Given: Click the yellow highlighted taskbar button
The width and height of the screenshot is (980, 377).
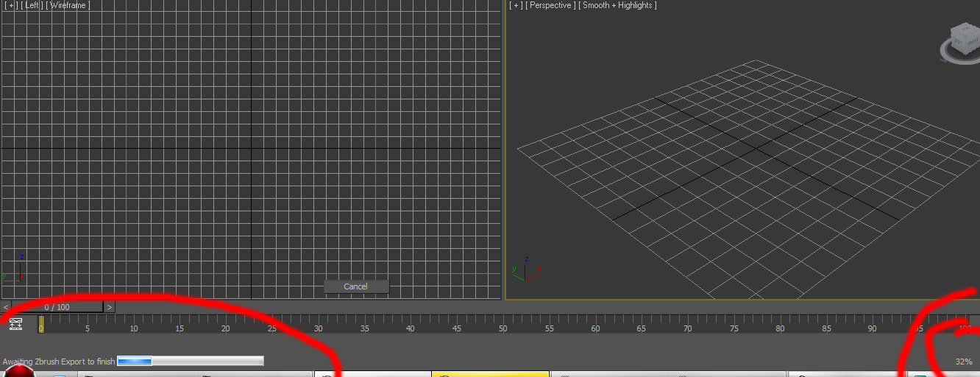Looking at the screenshot, I should [x=489, y=374].
